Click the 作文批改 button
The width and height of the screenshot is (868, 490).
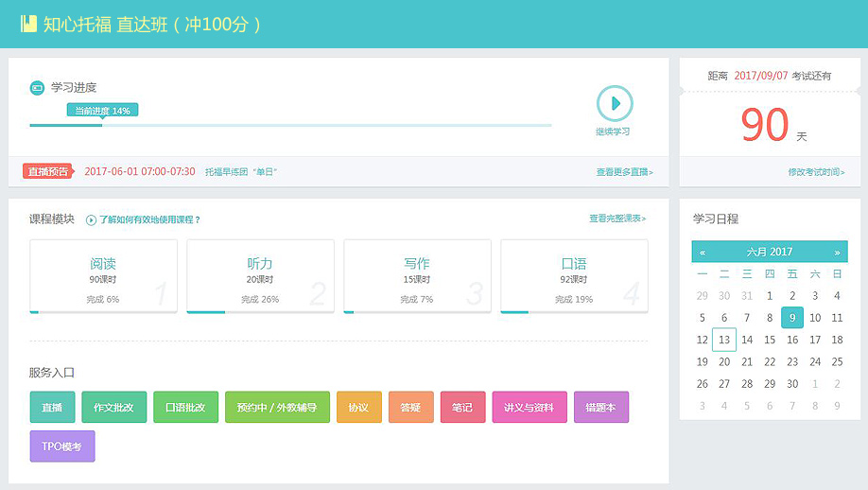click(113, 407)
